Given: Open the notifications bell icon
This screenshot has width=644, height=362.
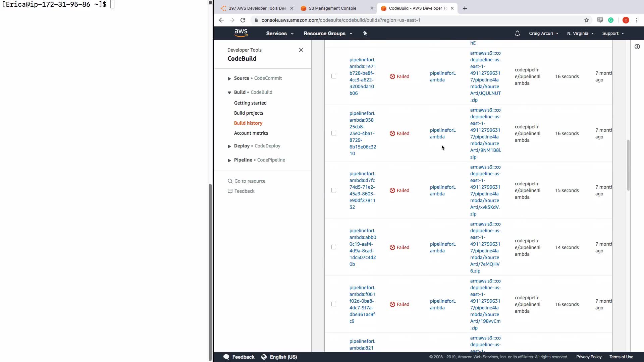Looking at the screenshot, I should [517, 34].
